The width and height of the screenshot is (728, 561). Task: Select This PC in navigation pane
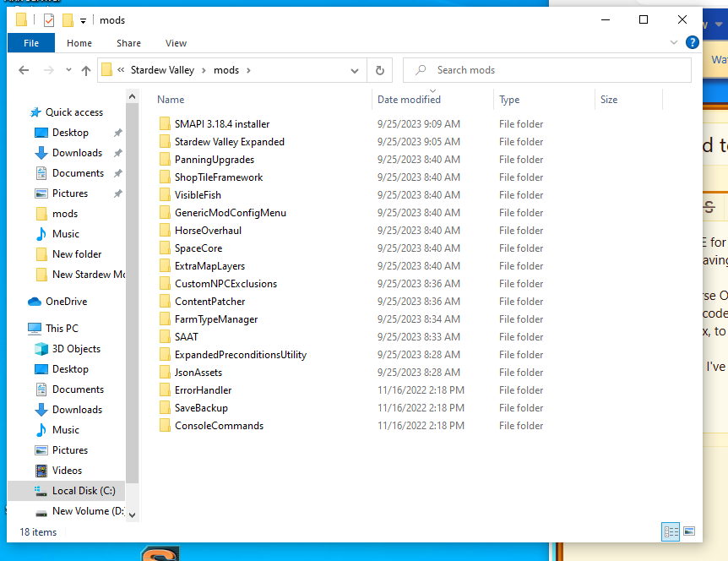coord(62,329)
